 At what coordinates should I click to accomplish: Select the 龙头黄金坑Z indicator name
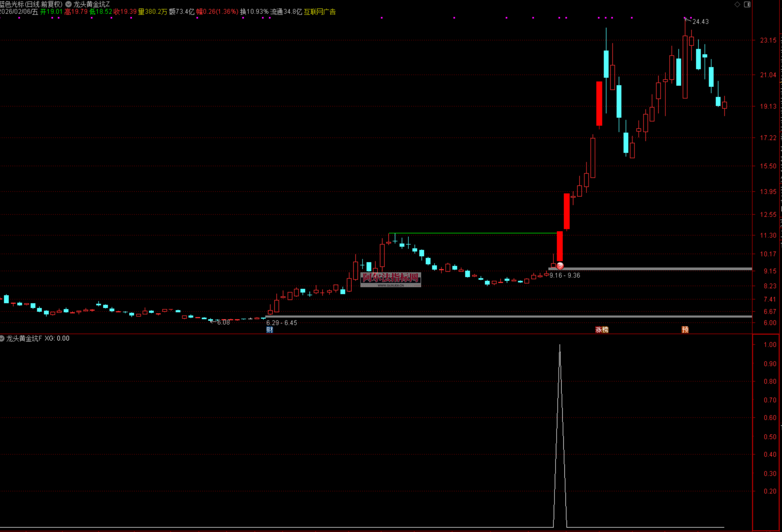pyautogui.click(x=92, y=4)
